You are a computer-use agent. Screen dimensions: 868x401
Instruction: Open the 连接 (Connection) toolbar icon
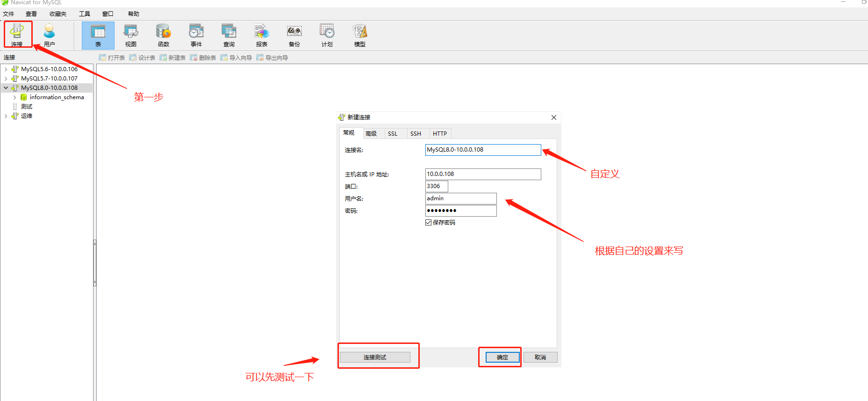pyautogui.click(x=17, y=35)
